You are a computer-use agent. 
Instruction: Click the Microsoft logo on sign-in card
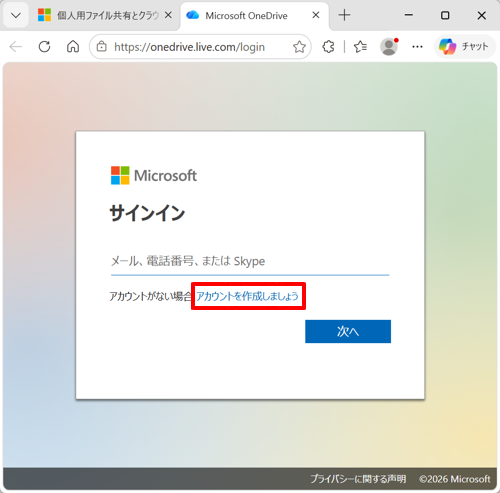154,175
